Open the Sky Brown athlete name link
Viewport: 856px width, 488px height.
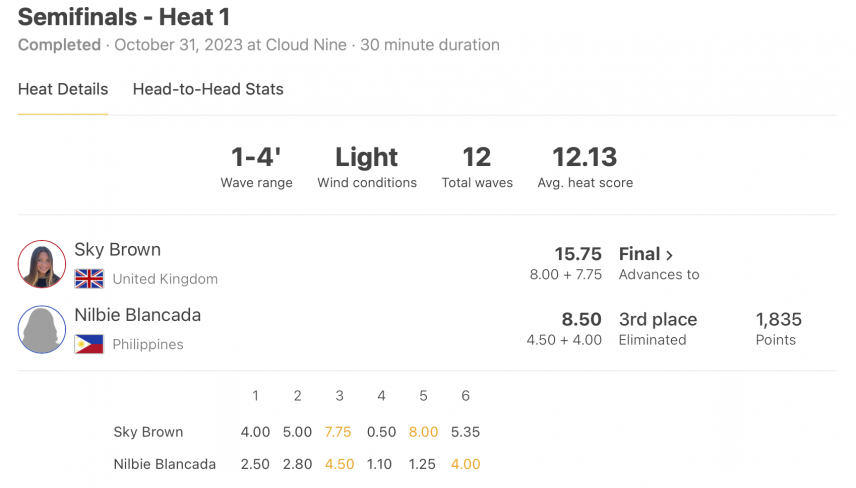tap(117, 249)
